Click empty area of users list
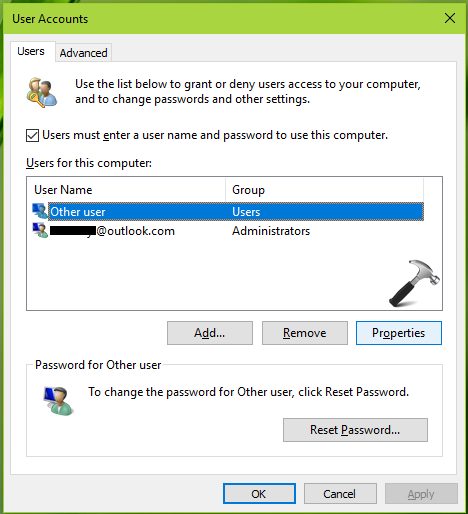 [x=200, y=275]
